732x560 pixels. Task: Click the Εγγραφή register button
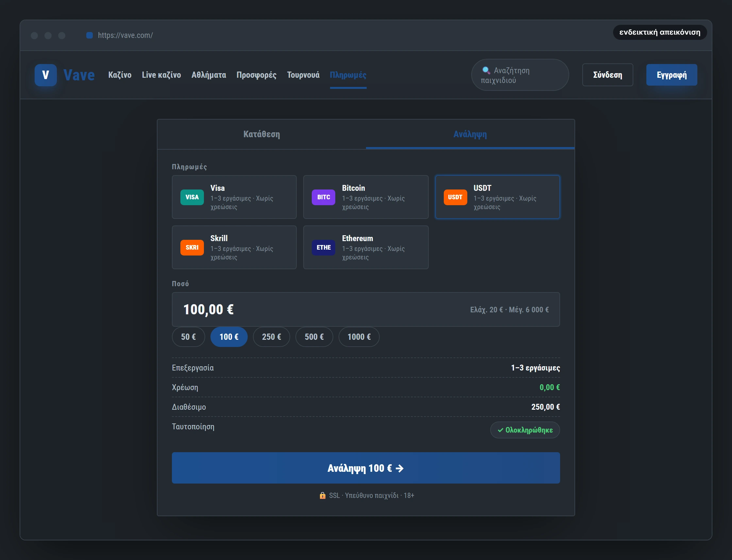point(671,75)
